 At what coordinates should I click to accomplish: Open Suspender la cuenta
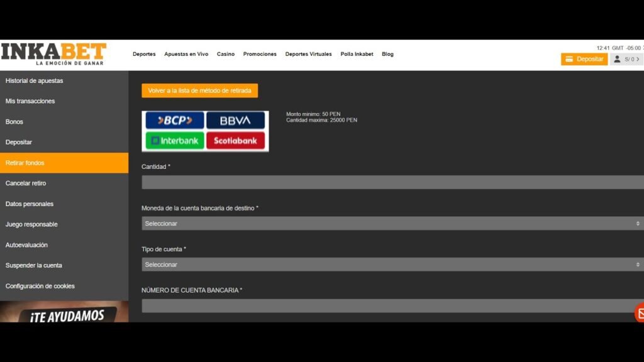[64, 266]
